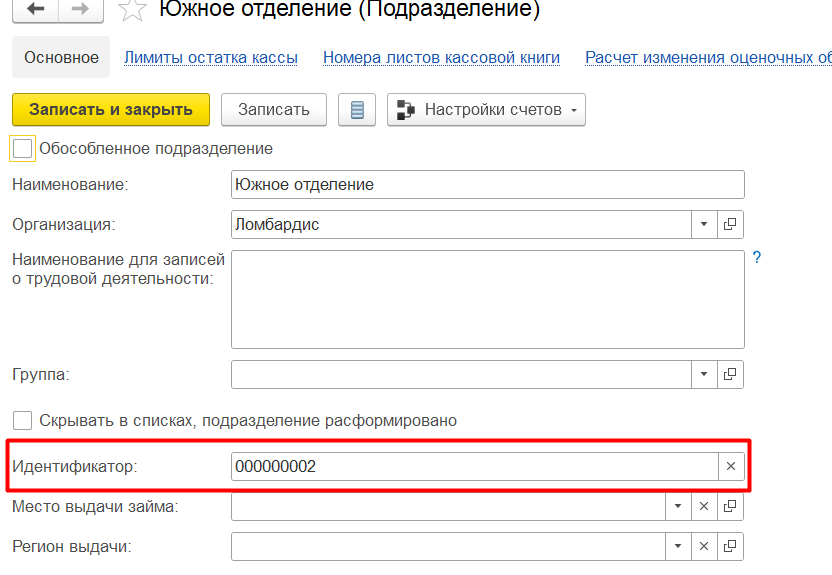Add to favorites with star icon
The height and width of the screenshot is (575, 832).
[x=132, y=10]
